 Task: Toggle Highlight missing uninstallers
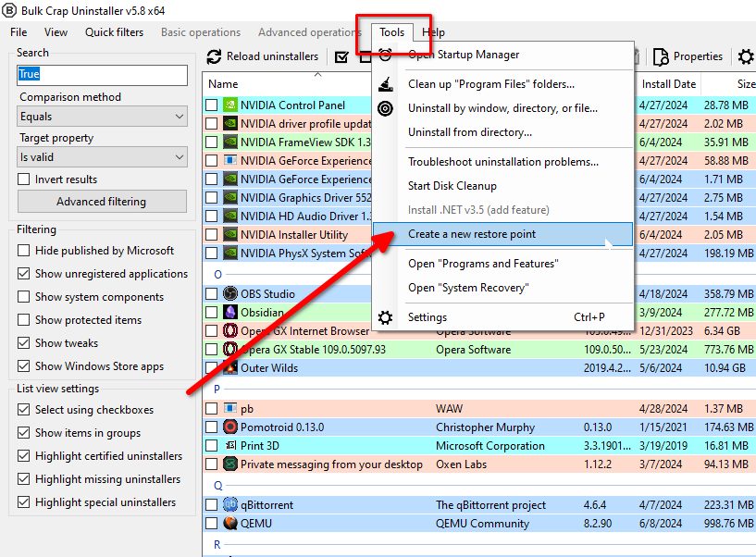[23, 479]
